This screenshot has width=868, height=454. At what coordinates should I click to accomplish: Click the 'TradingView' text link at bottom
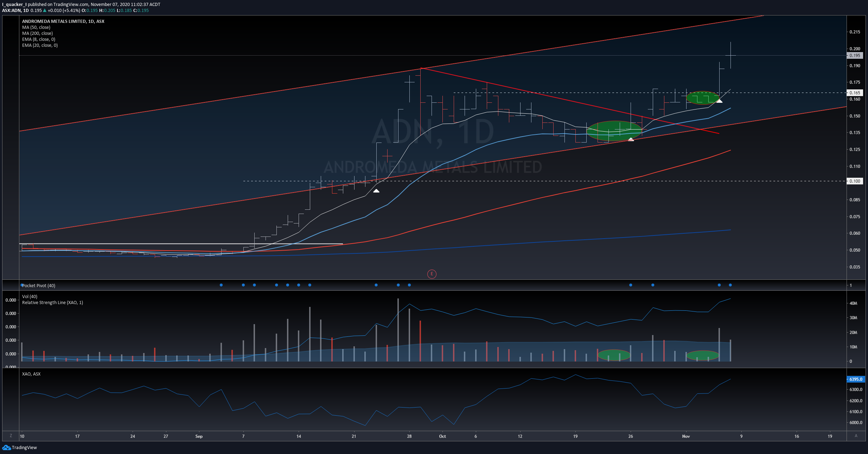[x=24, y=448]
